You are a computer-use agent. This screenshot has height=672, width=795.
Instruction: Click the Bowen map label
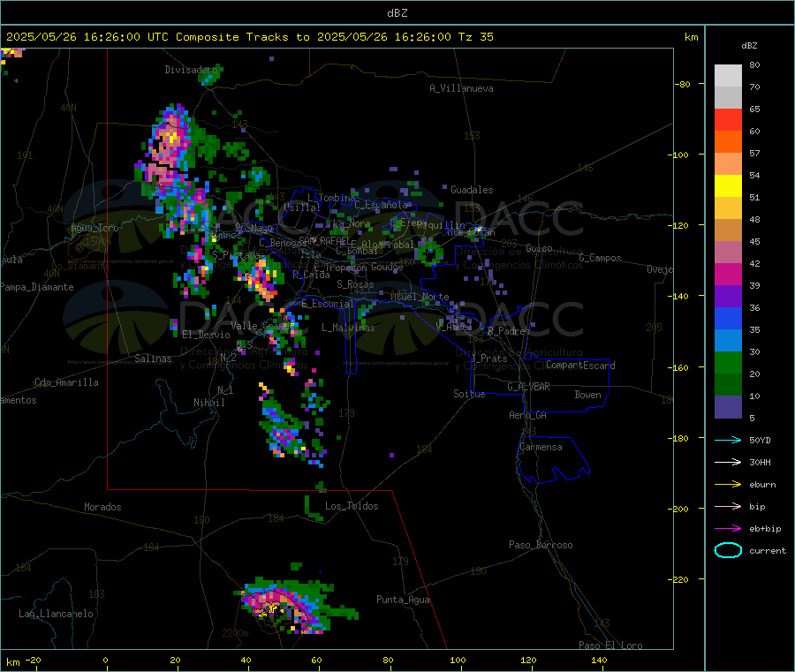(x=587, y=394)
